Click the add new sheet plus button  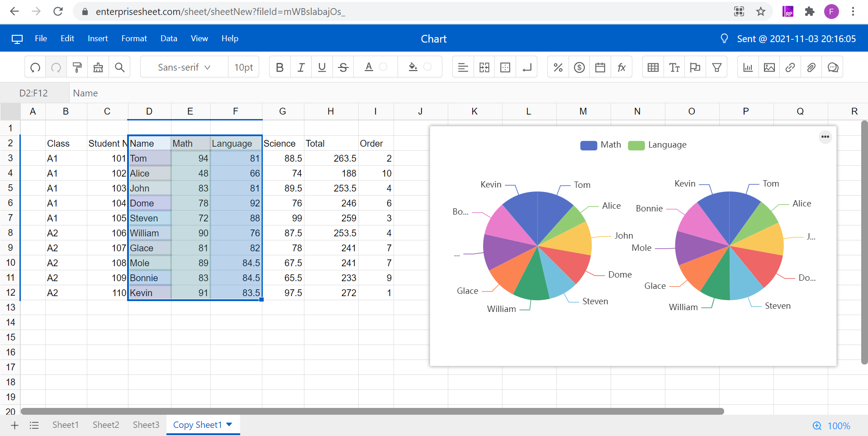[x=14, y=425]
